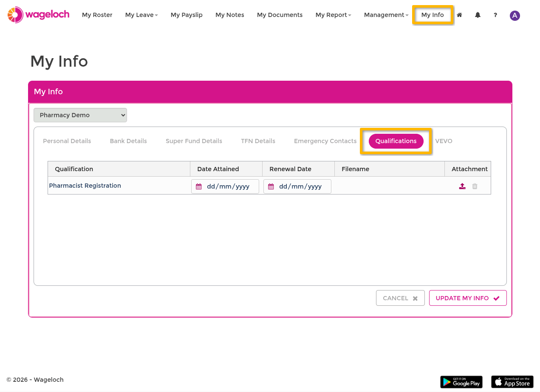Open the notifications bell
The image size is (540, 392).
[x=478, y=15]
